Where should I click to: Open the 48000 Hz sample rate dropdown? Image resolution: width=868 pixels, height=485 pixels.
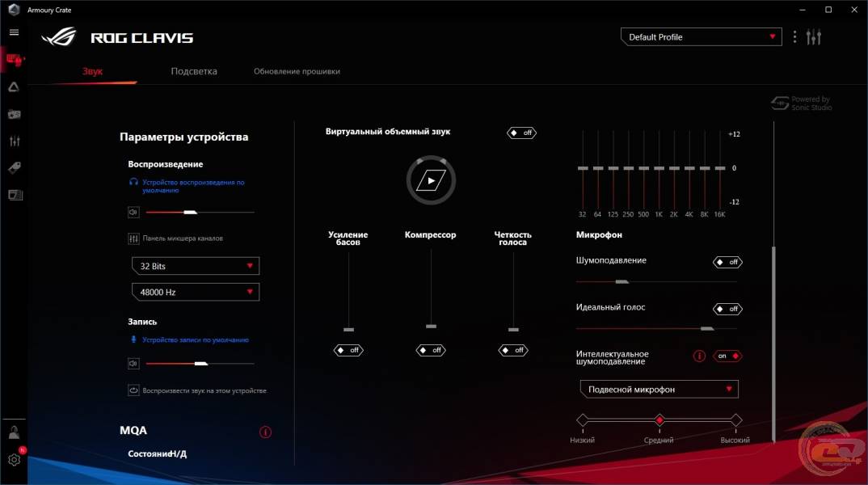click(196, 292)
